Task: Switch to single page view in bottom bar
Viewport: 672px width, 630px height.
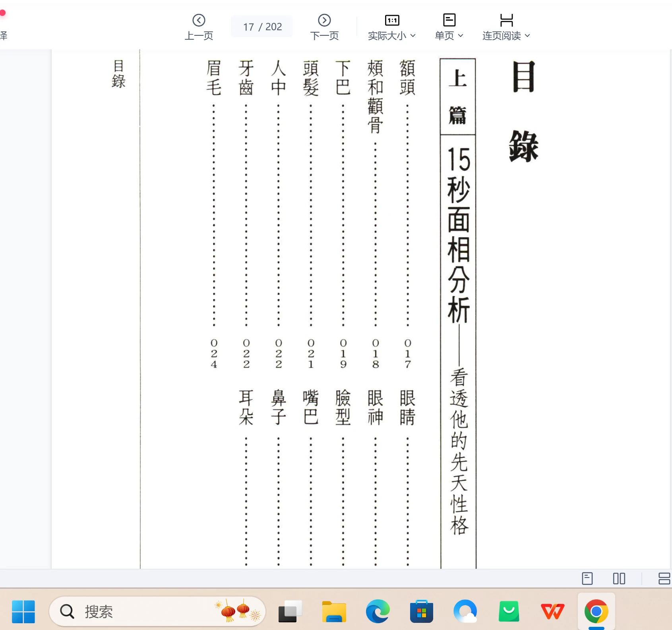Action: (587, 578)
